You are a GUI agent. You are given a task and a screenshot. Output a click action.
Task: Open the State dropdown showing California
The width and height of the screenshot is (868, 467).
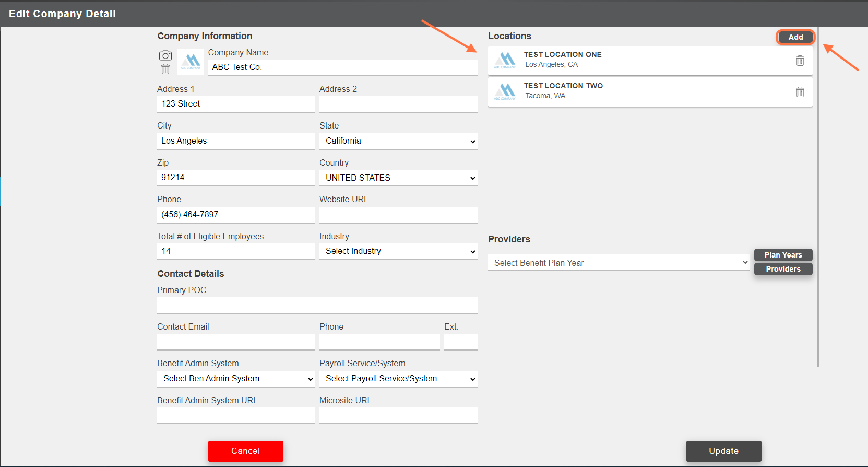coord(398,141)
